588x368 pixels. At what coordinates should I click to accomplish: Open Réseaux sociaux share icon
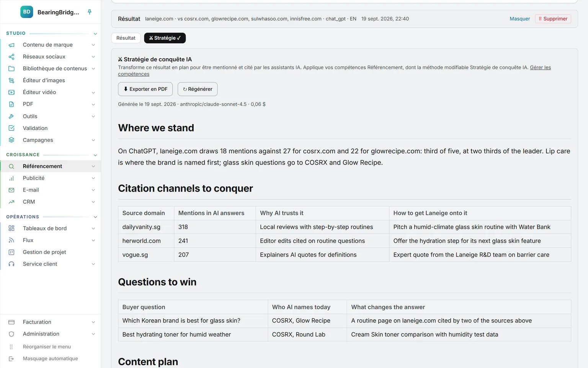tap(11, 57)
